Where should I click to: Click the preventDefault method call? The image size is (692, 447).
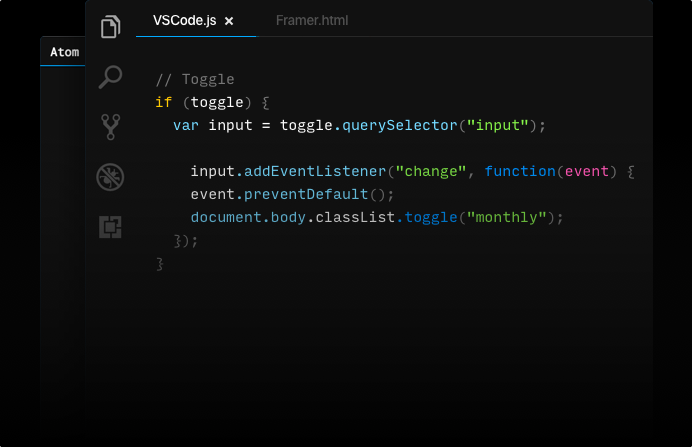pos(305,194)
